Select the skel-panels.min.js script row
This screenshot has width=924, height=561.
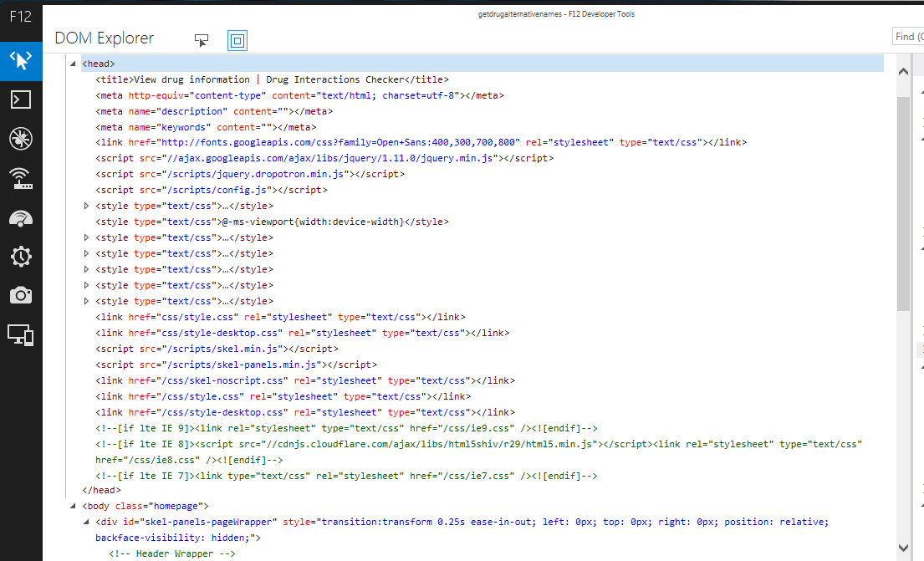(237, 365)
